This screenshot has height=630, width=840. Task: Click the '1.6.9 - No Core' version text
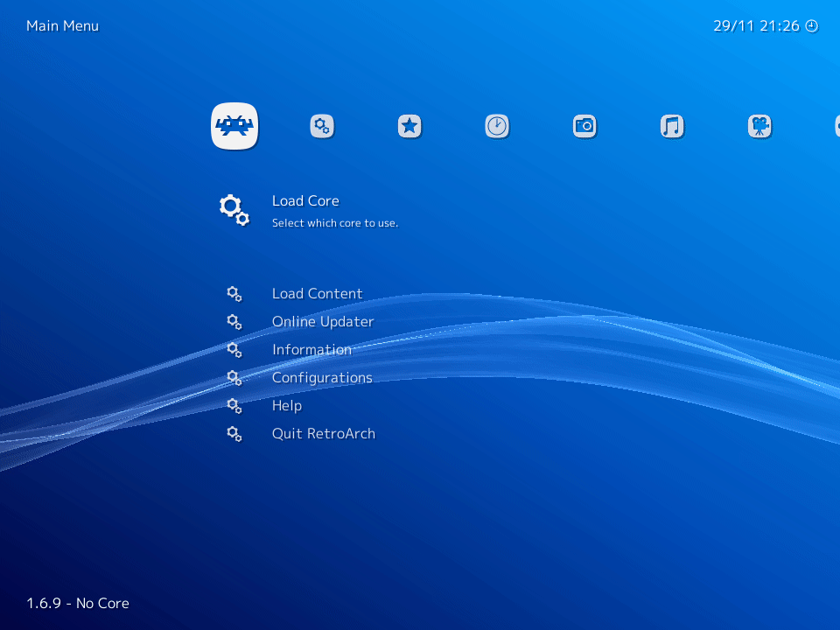click(78, 603)
